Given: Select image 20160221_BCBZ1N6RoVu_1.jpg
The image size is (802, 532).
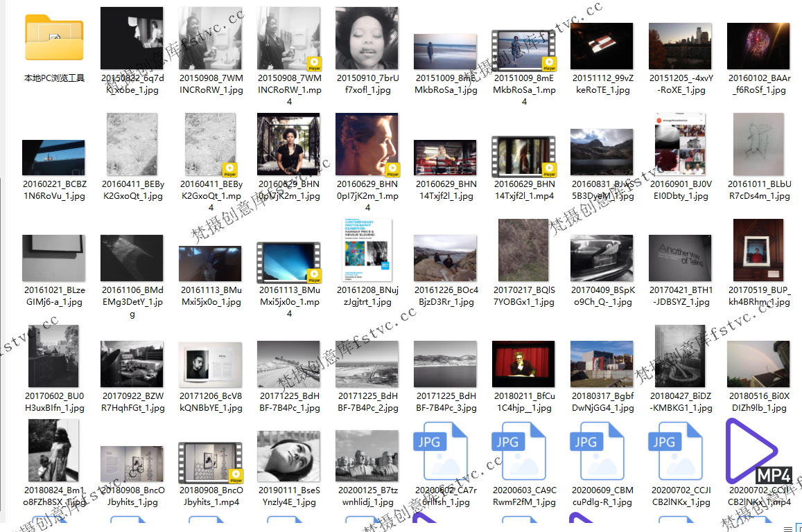Looking at the screenshot, I should 53,157.
